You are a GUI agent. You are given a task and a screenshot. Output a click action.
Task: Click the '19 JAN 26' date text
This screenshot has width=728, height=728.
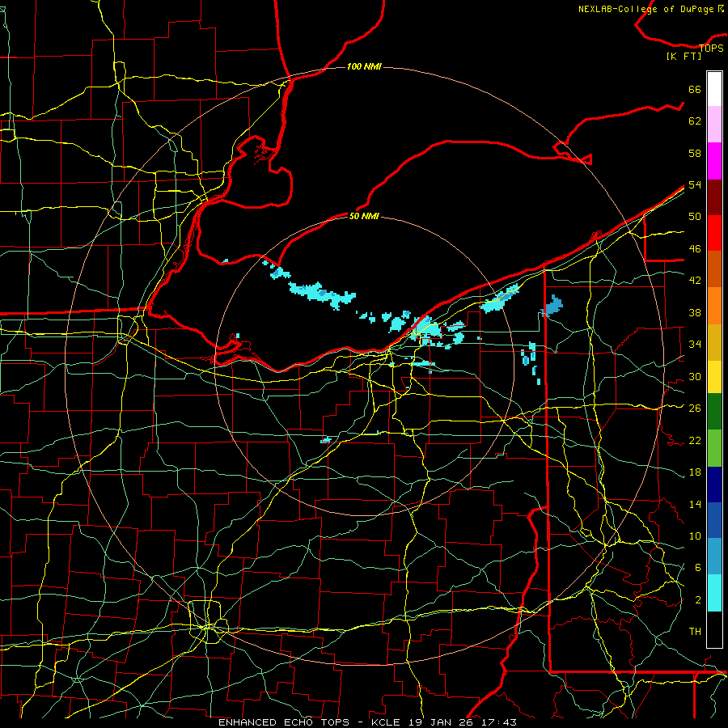[x=442, y=722]
